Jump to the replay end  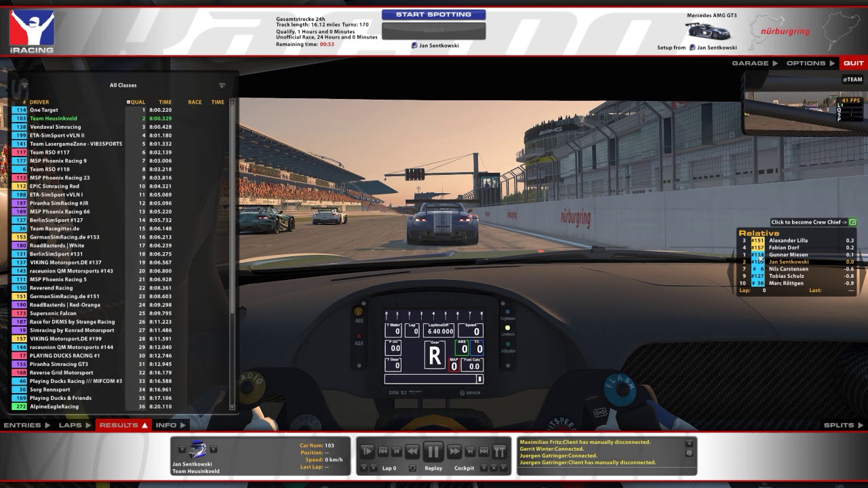(x=484, y=451)
